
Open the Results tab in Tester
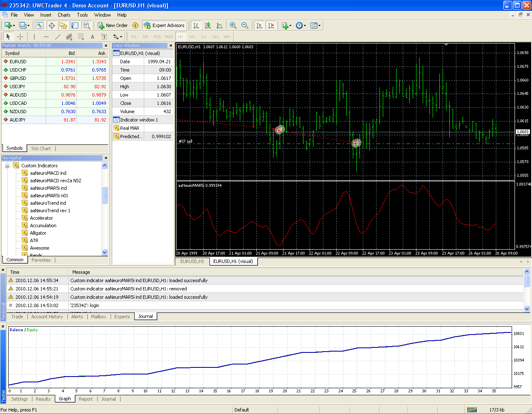click(x=43, y=399)
